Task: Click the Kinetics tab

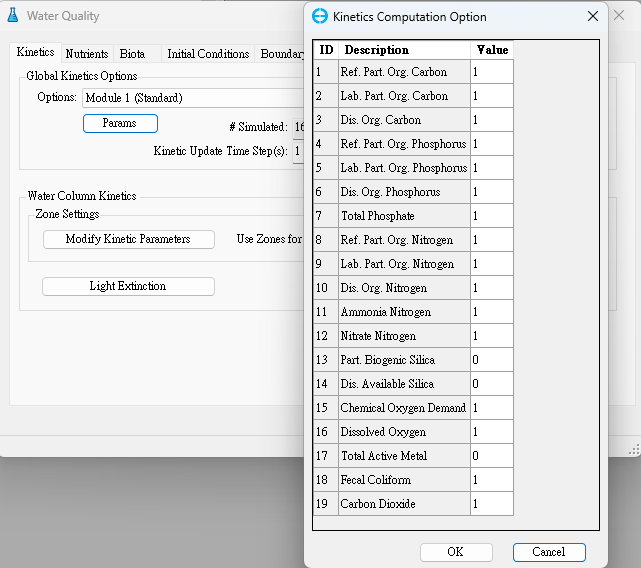Action: click(x=36, y=53)
